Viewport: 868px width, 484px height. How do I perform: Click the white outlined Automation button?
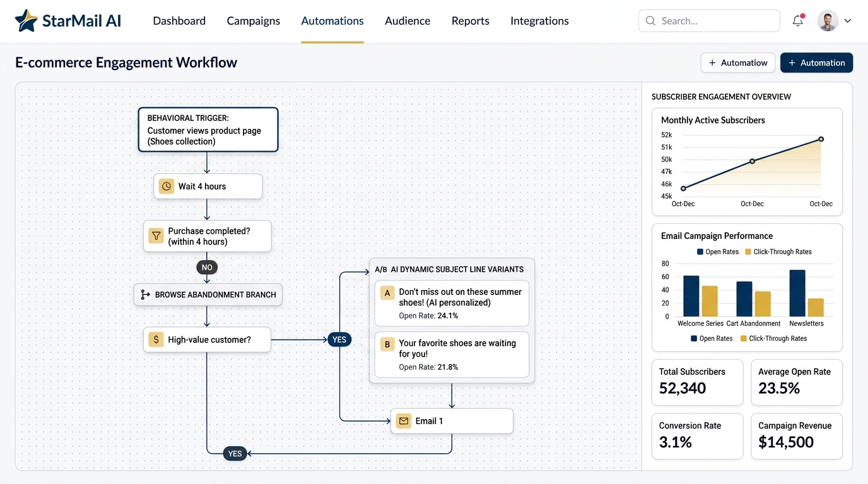point(738,62)
